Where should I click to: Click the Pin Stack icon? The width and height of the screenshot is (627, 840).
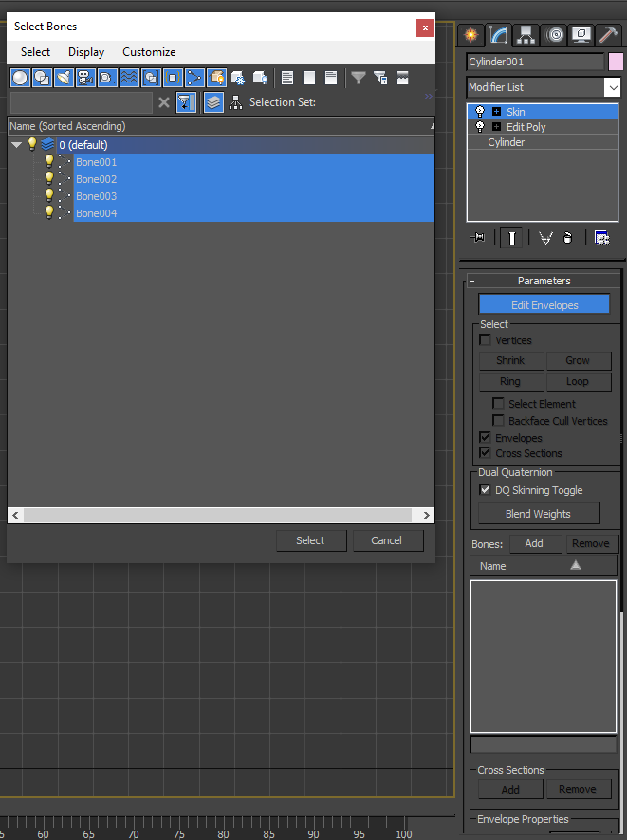point(478,238)
